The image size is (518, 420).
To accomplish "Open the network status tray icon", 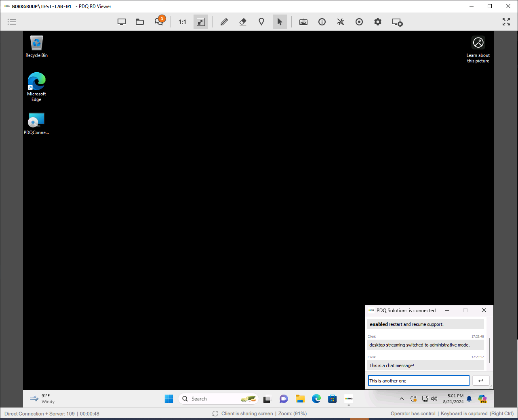I will point(425,399).
